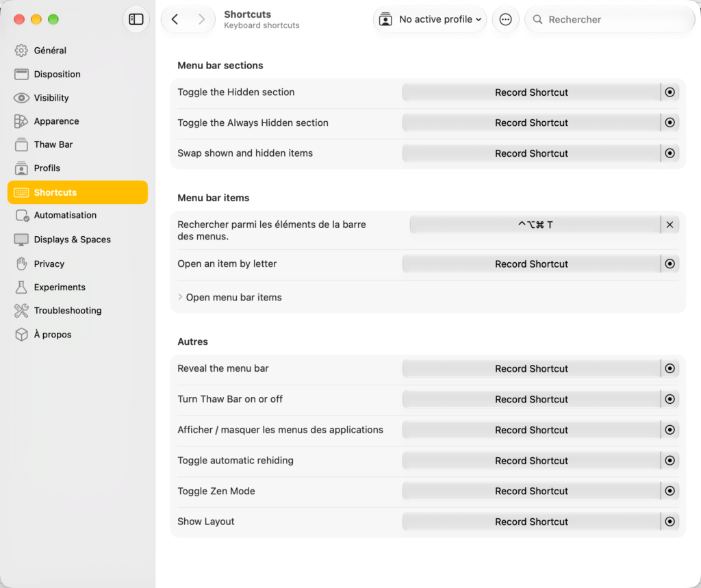This screenshot has width=701, height=588.
Task: Click the record icon for Show Layout
Action: tap(670, 522)
